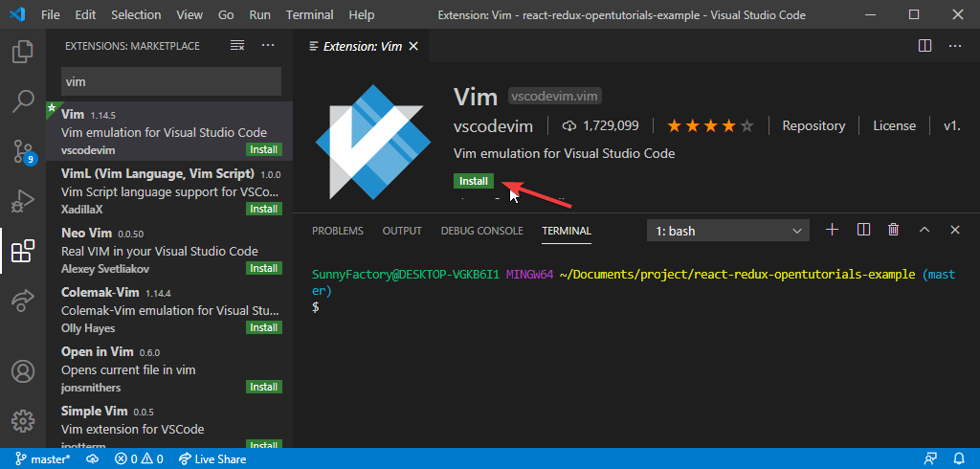The height and width of the screenshot is (469, 980).
Task: Install the Open in Vim extension
Action: tap(264, 387)
